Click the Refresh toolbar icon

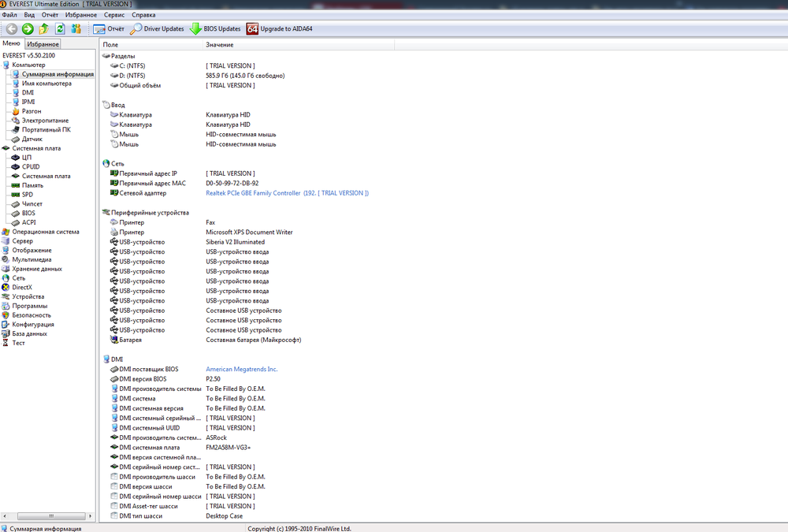(x=60, y=29)
